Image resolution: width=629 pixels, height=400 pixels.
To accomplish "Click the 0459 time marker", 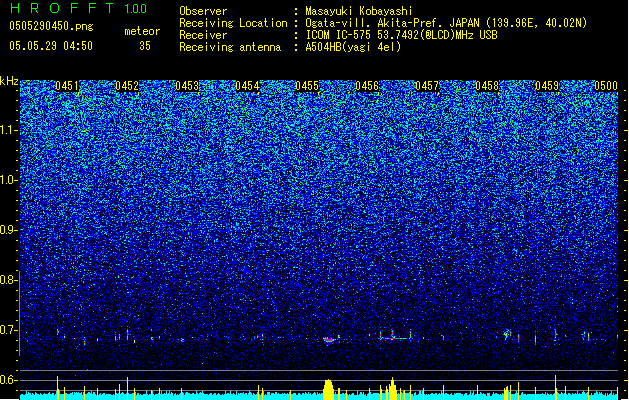I will [547, 86].
